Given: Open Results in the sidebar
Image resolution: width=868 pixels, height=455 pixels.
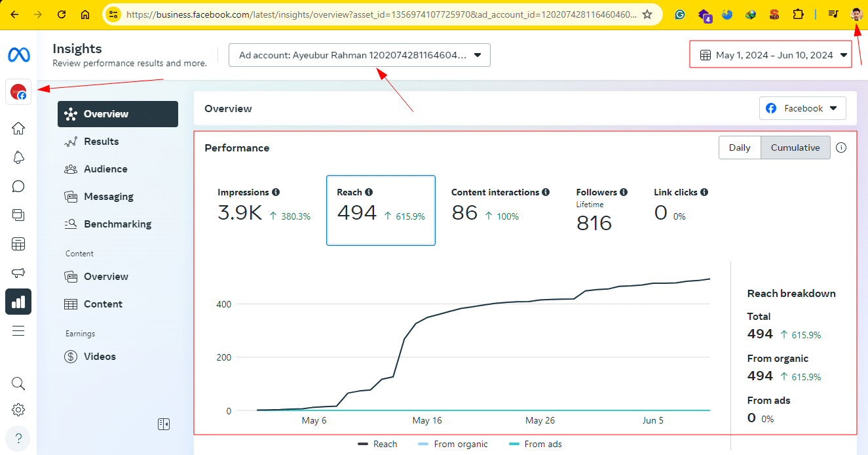Looking at the screenshot, I should point(118,142).
